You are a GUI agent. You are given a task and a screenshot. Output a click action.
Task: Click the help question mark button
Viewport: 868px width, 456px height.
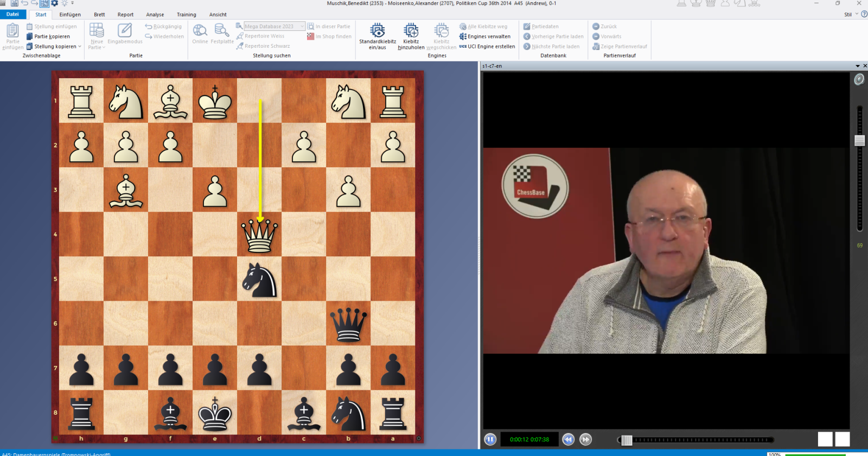pyautogui.click(x=864, y=15)
